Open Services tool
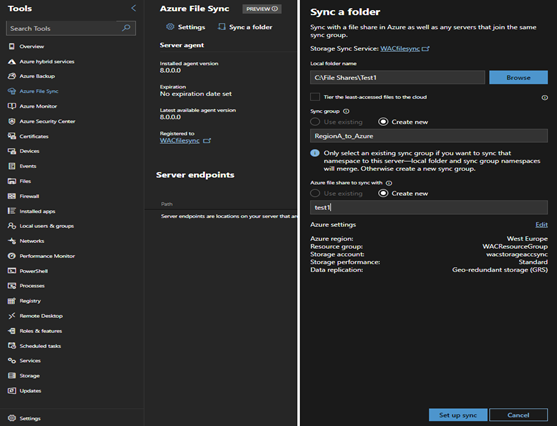 (30, 361)
